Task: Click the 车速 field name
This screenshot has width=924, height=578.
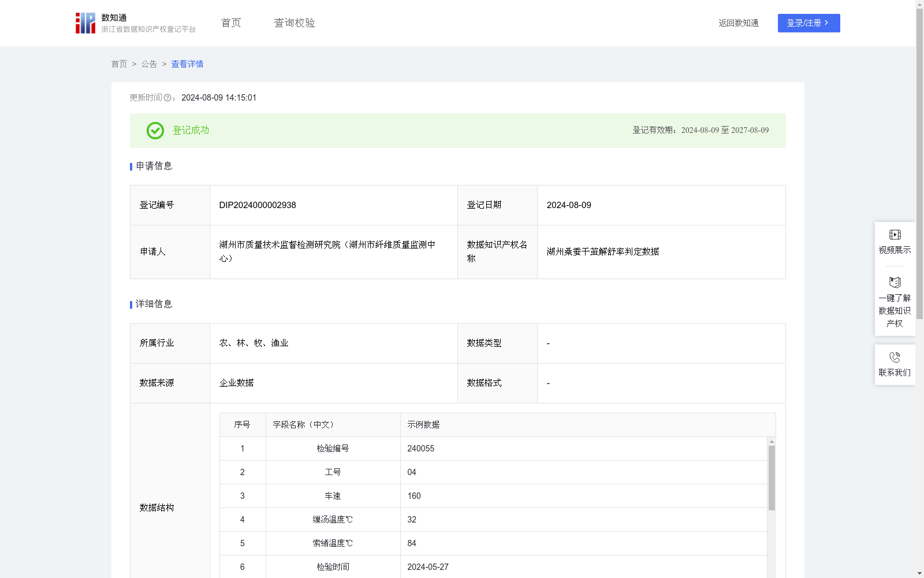Action: [x=333, y=496]
